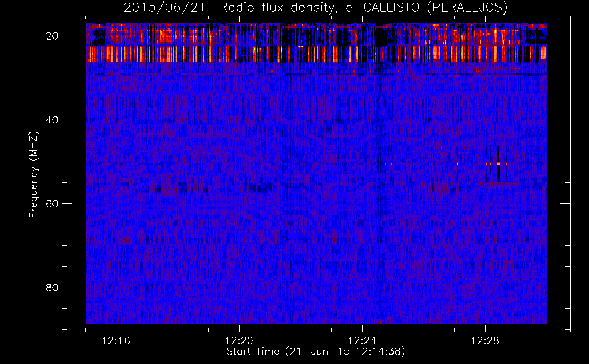Click the 12:20 time tick label
This screenshot has width=589, height=364.
pyautogui.click(x=239, y=341)
